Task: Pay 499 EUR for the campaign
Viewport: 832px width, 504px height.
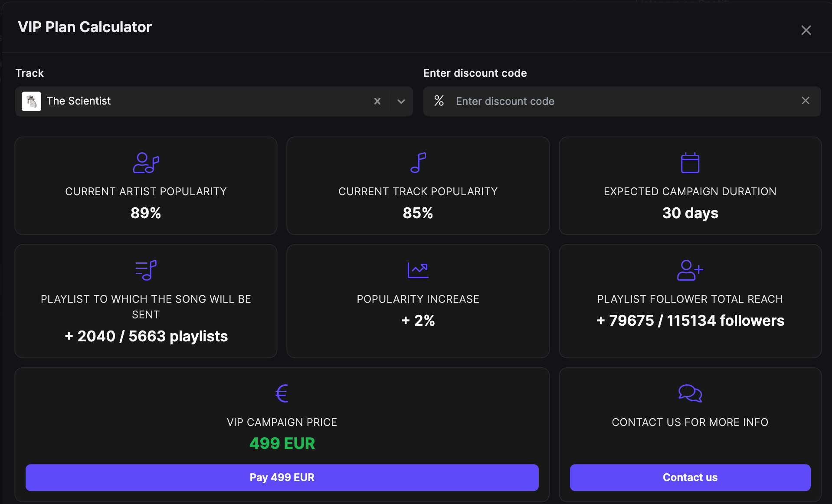Action: pyautogui.click(x=282, y=478)
